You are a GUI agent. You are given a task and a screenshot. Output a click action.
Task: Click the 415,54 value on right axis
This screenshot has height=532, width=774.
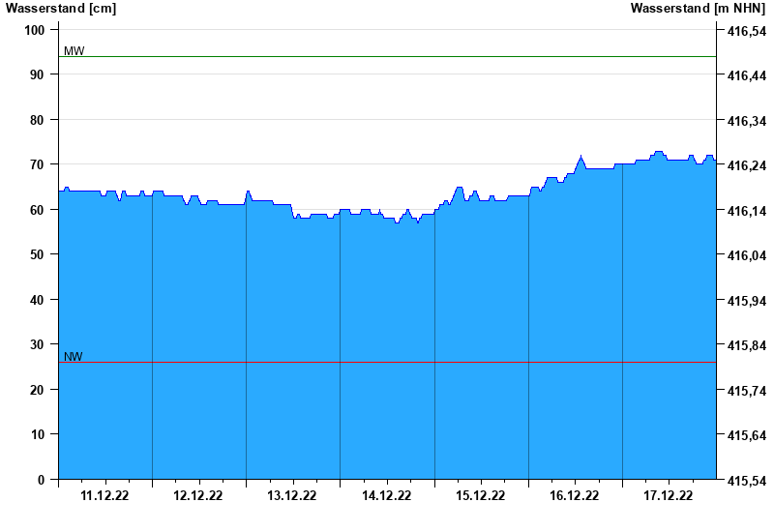746,481
